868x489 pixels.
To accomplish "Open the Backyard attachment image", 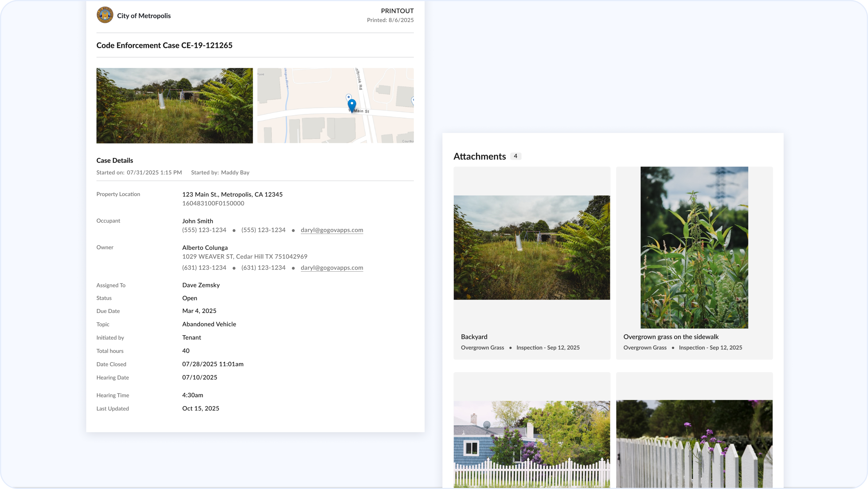I will coord(531,247).
